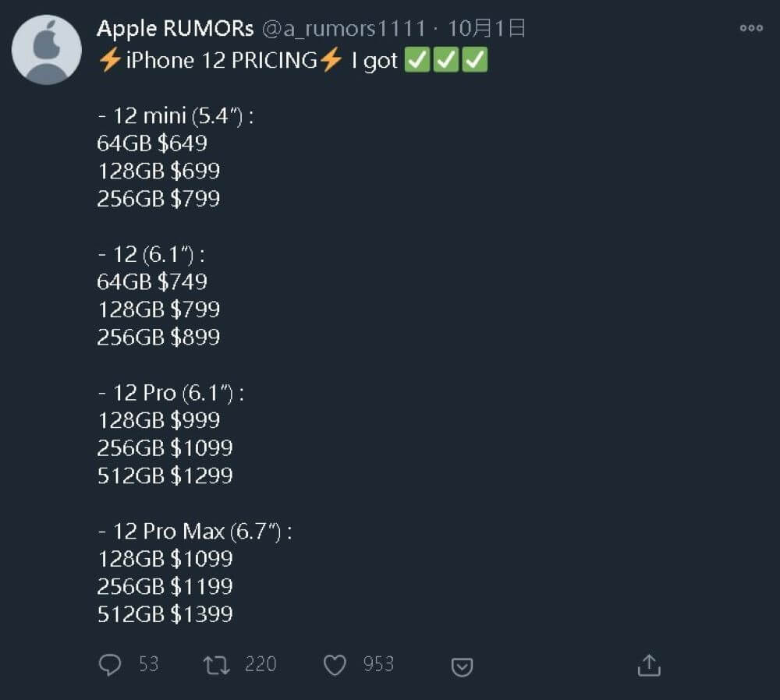The image size is (780, 700).
Task: Click the first lightning bolt emoji
Action: [109, 60]
